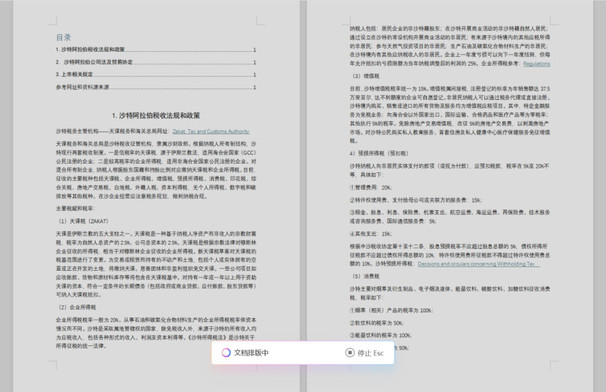Click the 文档排版中 status text

(251, 353)
